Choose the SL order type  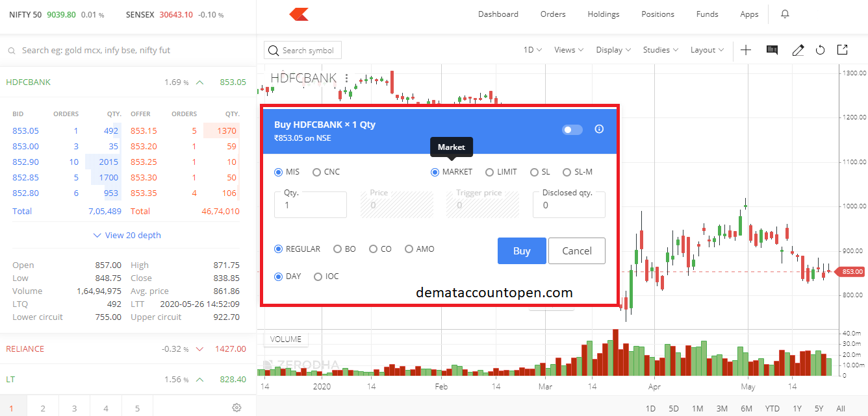pos(535,172)
